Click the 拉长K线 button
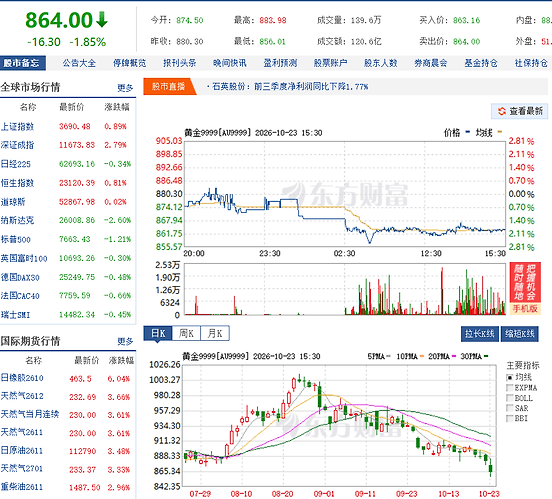The image size is (552, 499). (x=479, y=334)
